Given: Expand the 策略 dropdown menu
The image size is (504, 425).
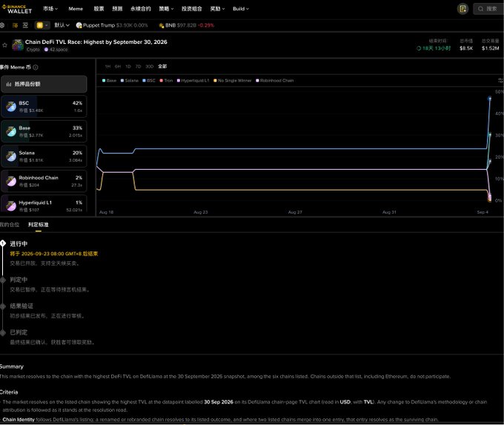Looking at the screenshot, I should coord(166,9).
